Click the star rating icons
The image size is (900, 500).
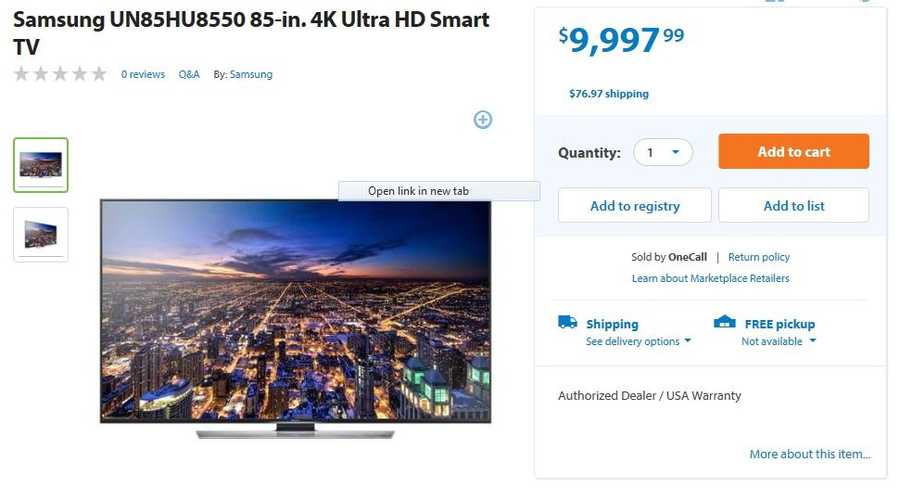(60, 74)
